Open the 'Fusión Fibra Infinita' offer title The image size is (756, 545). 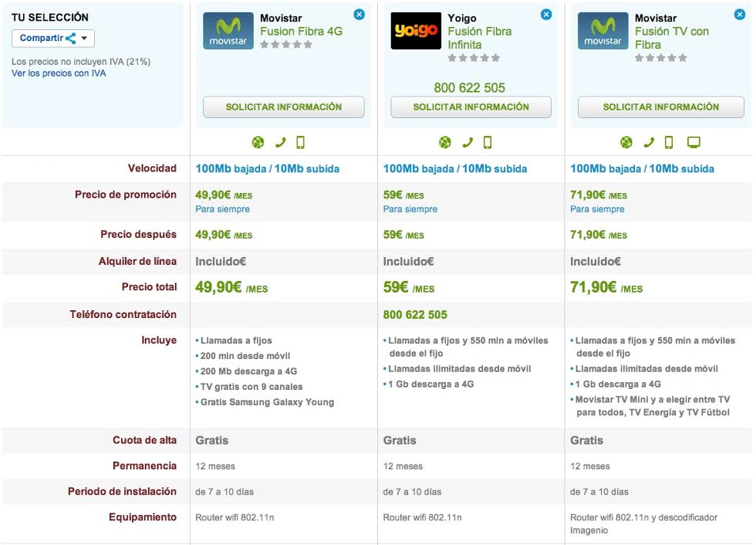480,38
